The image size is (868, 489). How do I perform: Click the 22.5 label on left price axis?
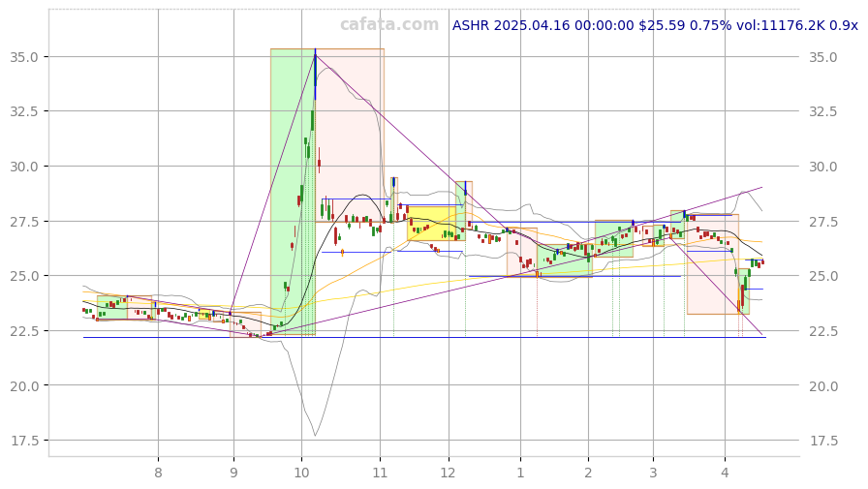(24, 331)
